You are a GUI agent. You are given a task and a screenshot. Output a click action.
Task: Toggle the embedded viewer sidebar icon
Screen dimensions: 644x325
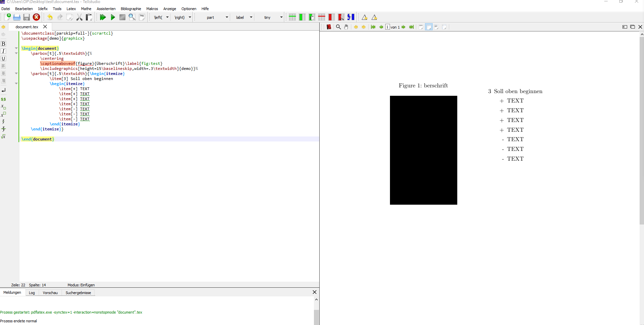[625, 27]
